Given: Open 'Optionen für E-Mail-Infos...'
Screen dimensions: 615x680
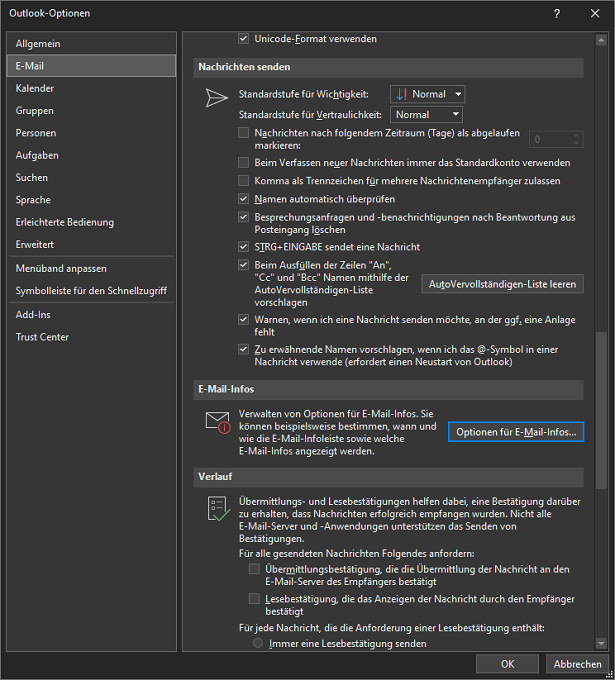Looking at the screenshot, I should tap(516, 432).
